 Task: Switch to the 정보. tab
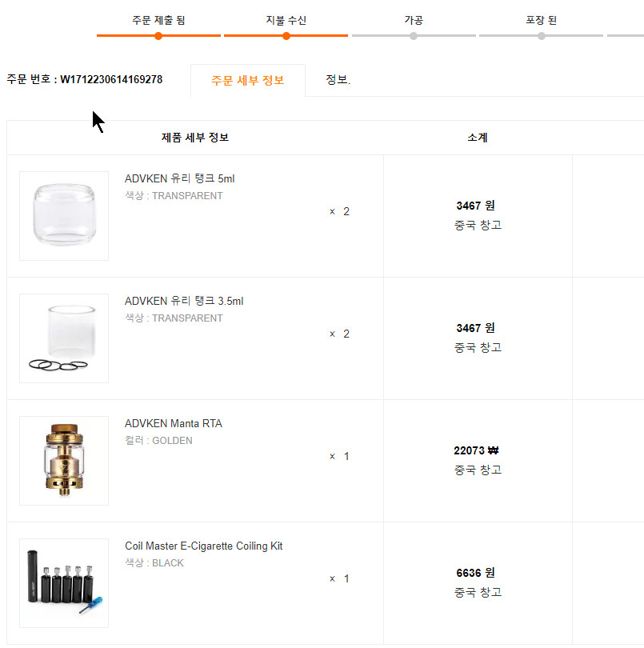click(x=338, y=80)
